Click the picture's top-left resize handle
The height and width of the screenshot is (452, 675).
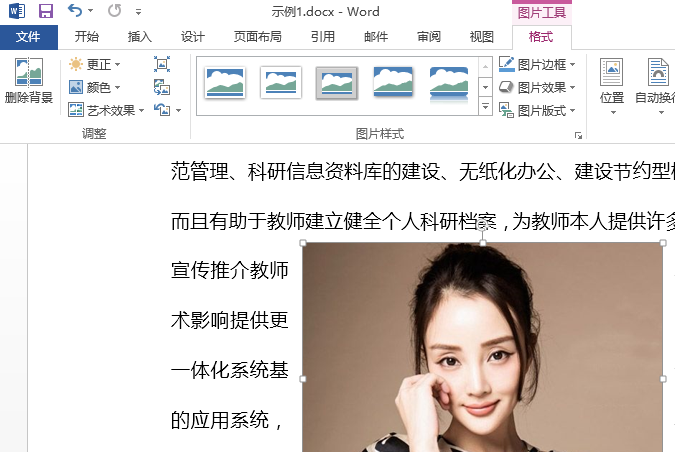click(x=303, y=243)
